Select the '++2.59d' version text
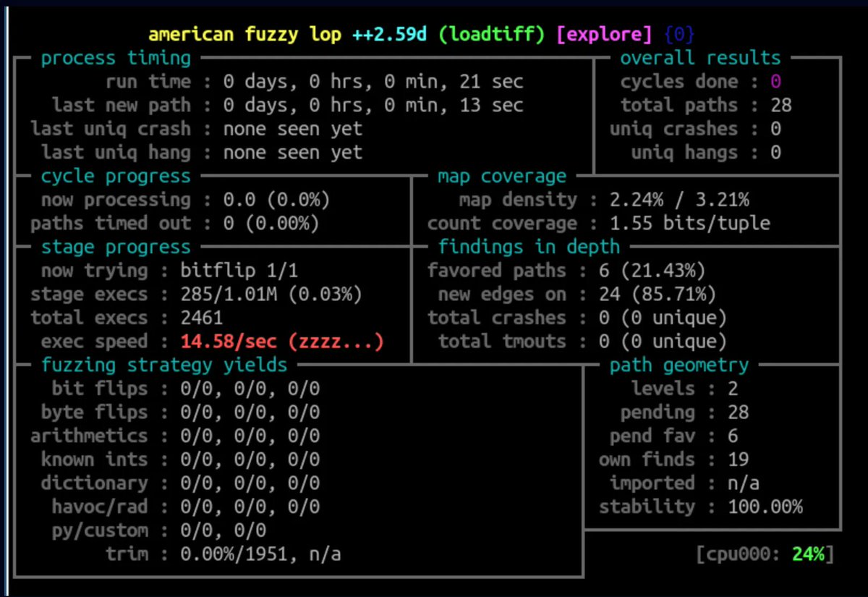 (x=390, y=35)
